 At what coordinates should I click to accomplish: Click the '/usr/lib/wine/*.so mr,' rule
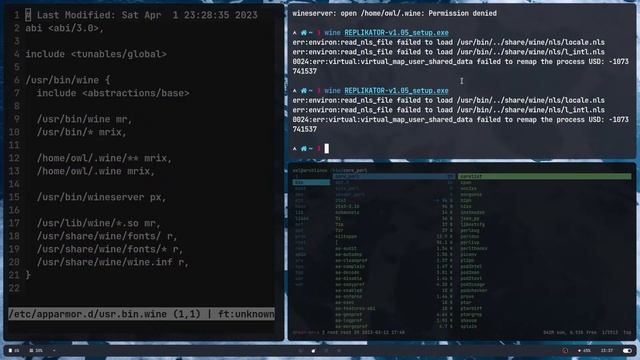click(x=99, y=223)
